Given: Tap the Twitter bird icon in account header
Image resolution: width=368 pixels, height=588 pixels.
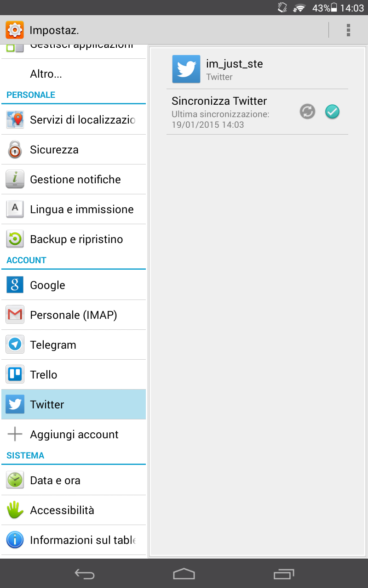Looking at the screenshot, I should [x=186, y=69].
